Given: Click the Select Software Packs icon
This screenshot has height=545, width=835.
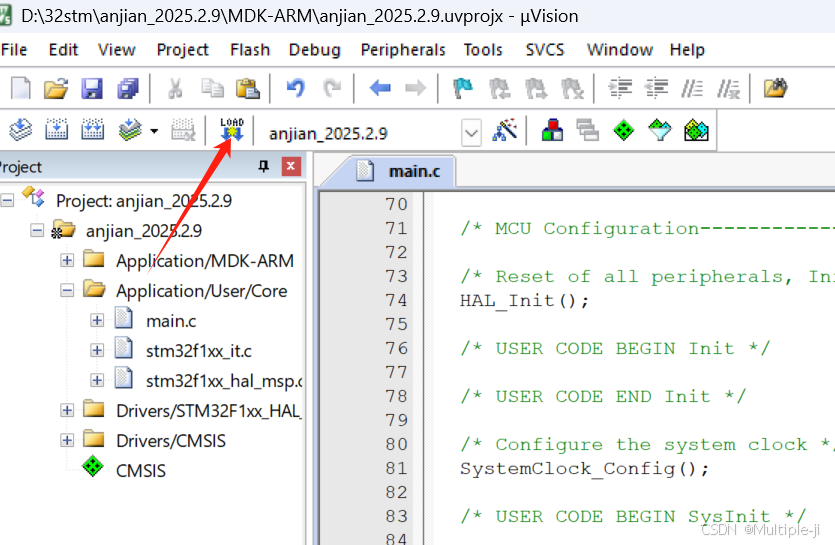Looking at the screenshot, I should pos(660,130).
